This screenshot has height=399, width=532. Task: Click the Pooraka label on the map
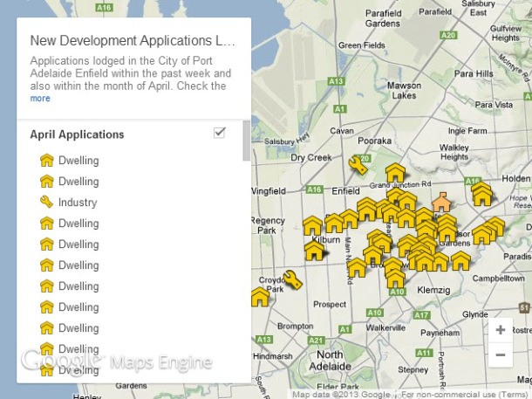374,141
